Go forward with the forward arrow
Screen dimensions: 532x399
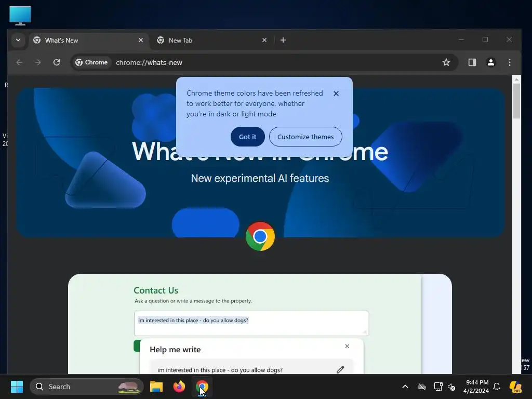pos(38,62)
